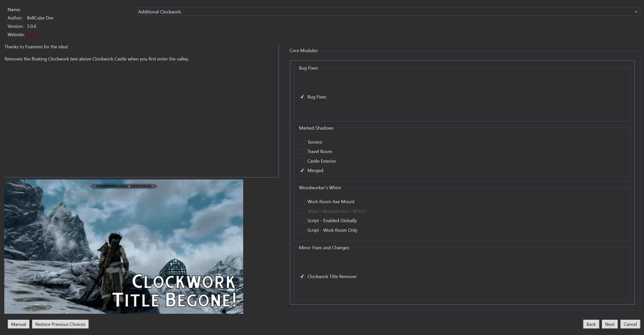This screenshot has width=644, height=335.
Task: Click Restore Previous Choices button
Action: 60,324
